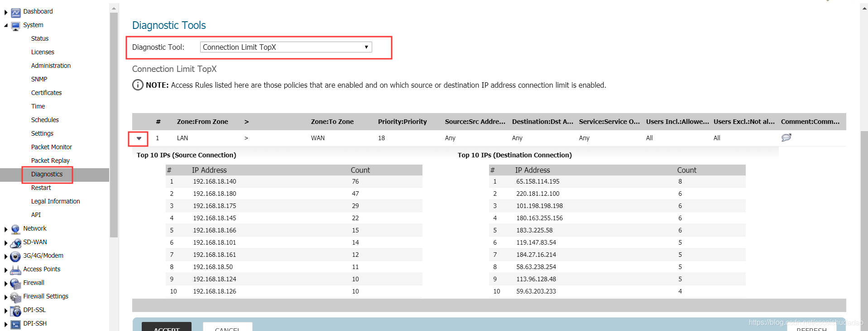Expand the Dashboard tree node

[x=6, y=12]
